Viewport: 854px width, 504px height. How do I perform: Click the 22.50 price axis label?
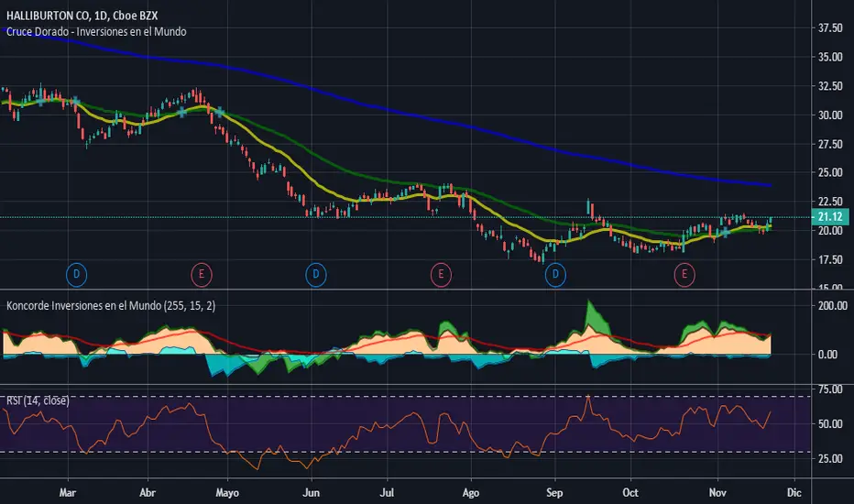click(x=830, y=201)
